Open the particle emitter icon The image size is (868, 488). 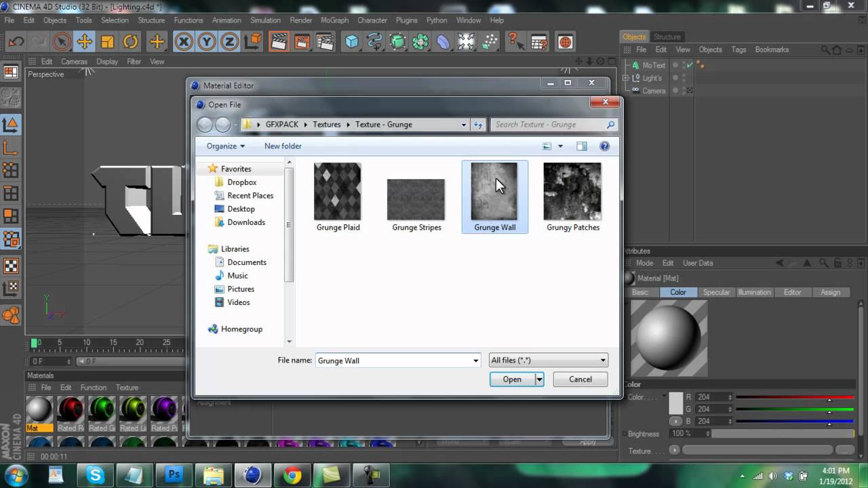click(x=490, y=41)
